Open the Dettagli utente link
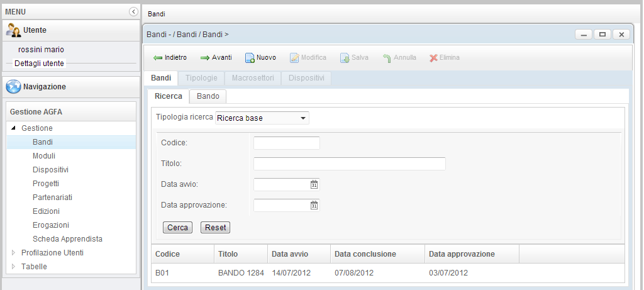Screen dimensions: 644x290 [39, 64]
